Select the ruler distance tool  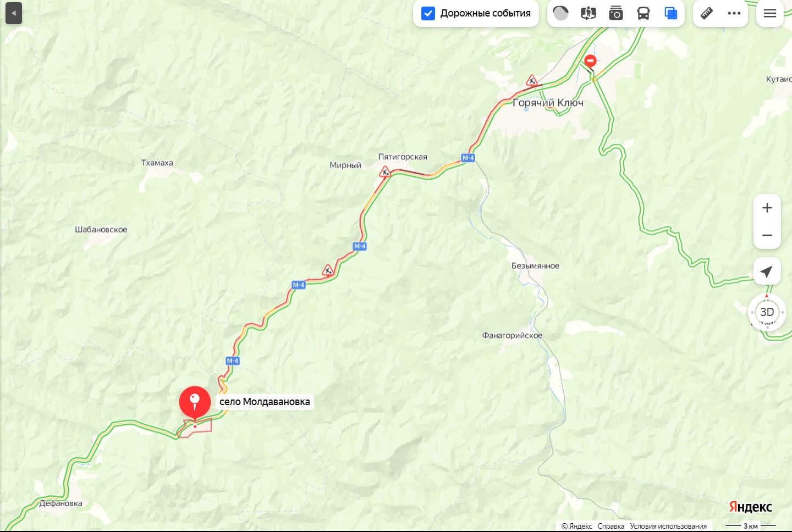point(707,13)
